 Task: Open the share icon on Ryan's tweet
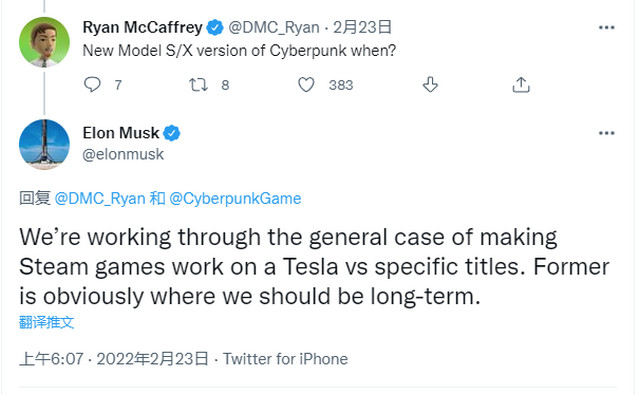[x=521, y=85]
